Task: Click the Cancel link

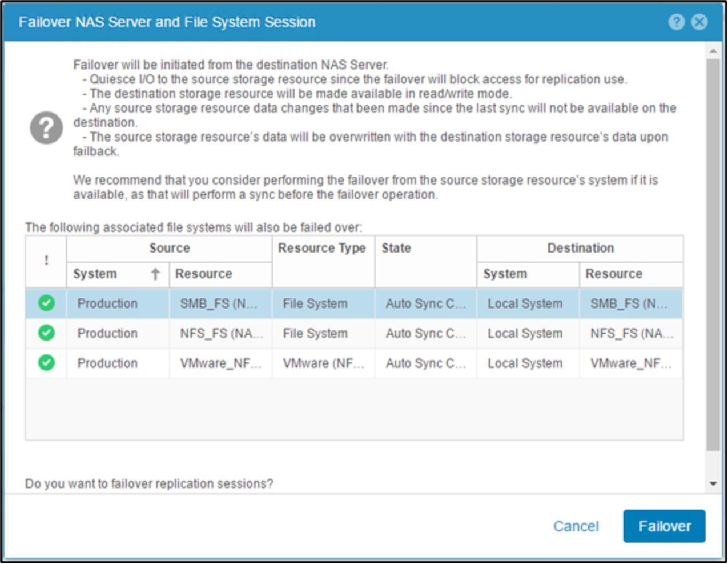Action: click(576, 526)
